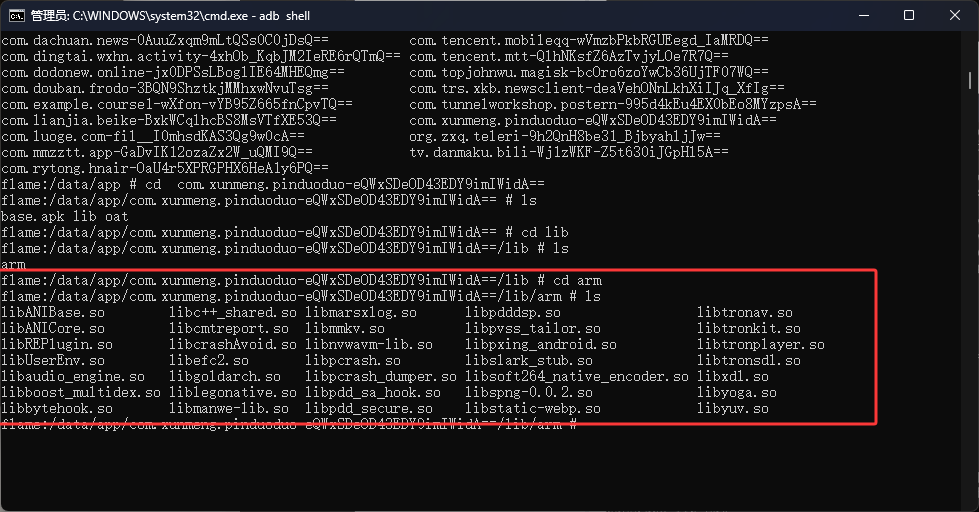The width and height of the screenshot is (979, 512).
Task: Click on libtronsdl.so entry
Action: [x=749, y=361]
